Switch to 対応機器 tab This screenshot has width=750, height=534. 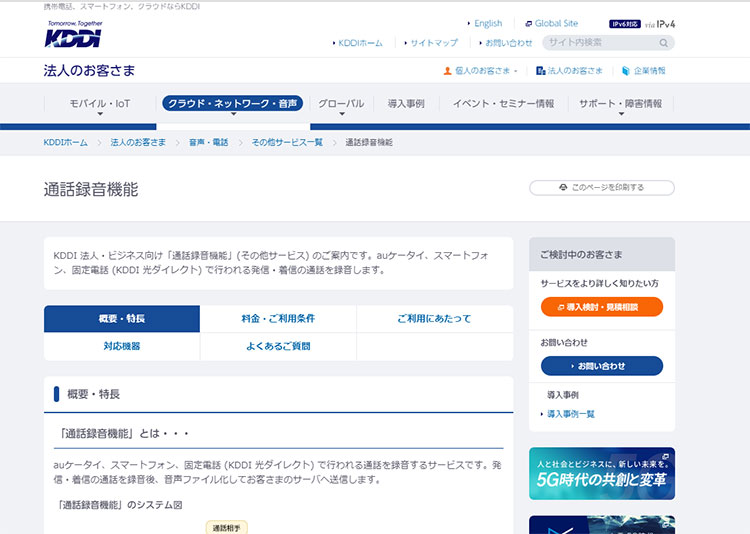121,346
